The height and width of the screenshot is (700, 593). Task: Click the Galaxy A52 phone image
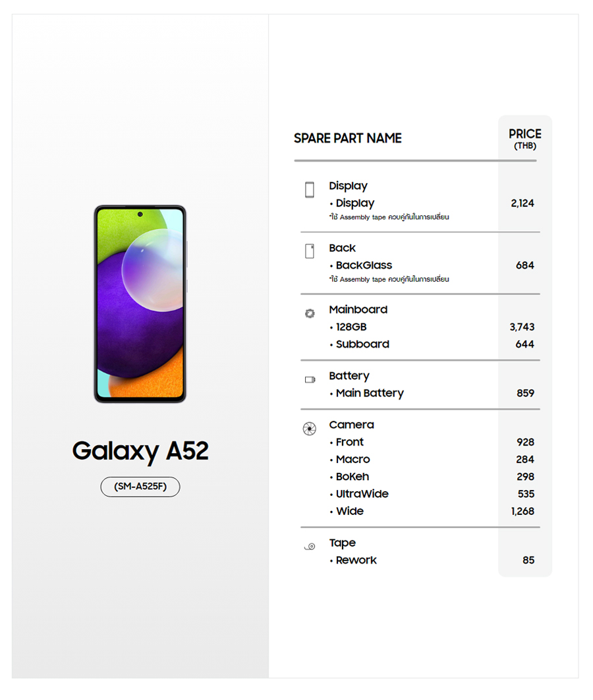coord(140,304)
